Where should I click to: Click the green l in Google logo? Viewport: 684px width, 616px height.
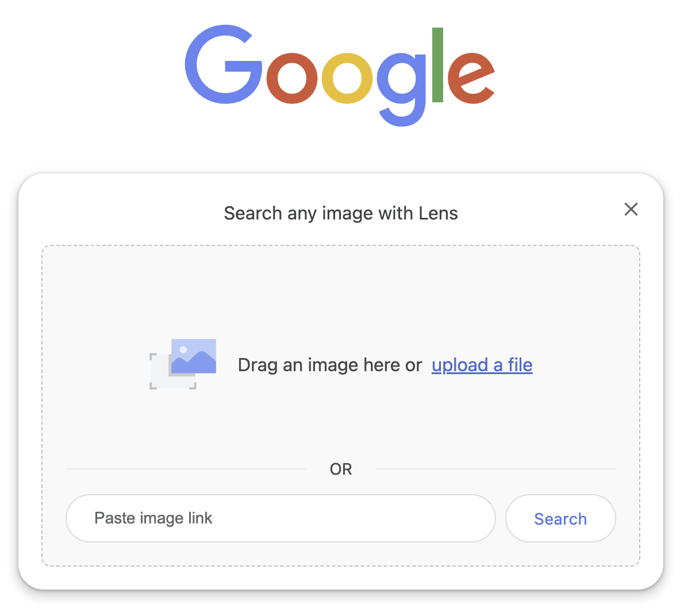click(437, 64)
